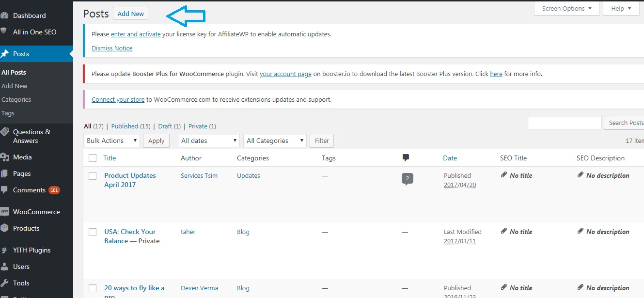Image resolution: width=644 pixels, height=298 pixels.
Task: Click the 101 pending comments badge
Action: (x=54, y=190)
